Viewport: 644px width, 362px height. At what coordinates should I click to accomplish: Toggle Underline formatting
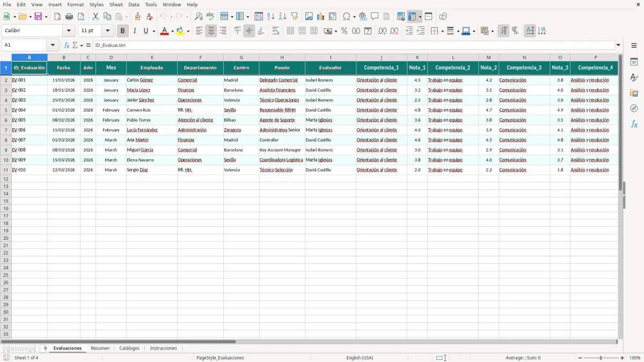coord(145,31)
